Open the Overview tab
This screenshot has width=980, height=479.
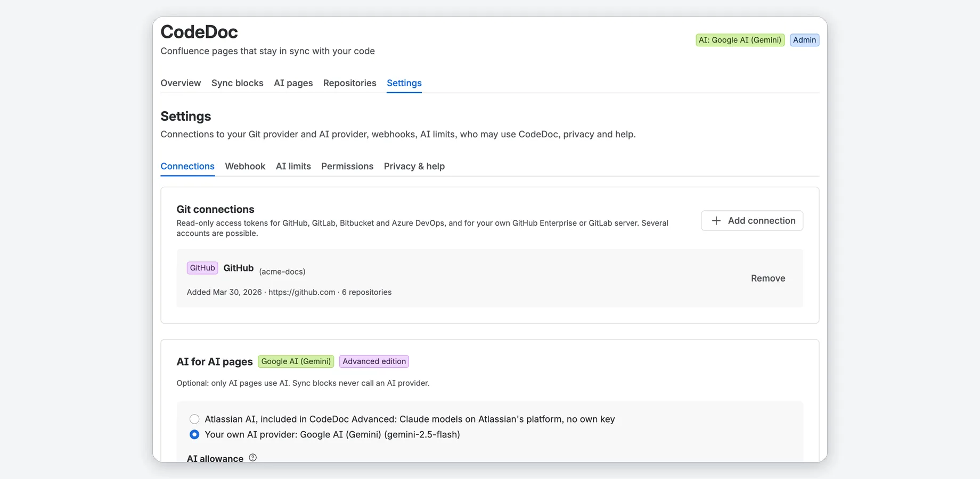coord(181,83)
